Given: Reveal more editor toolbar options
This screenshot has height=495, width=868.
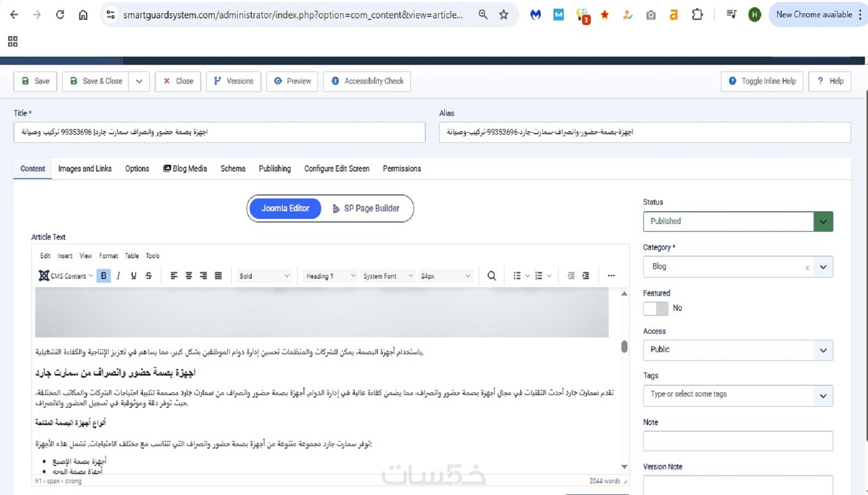Looking at the screenshot, I should click(x=611, y=276).
